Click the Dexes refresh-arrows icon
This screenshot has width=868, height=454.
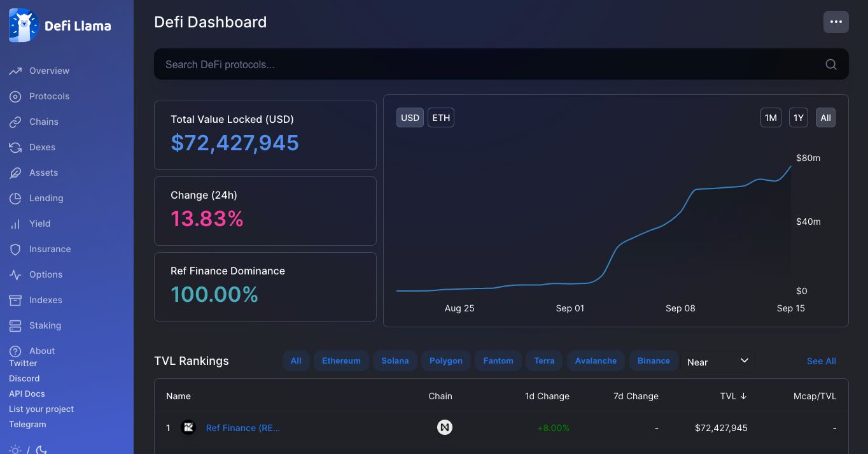pos(15,147)
